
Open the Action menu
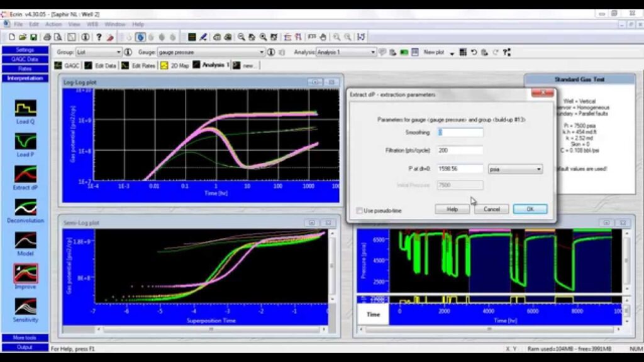tap(53, 24)
